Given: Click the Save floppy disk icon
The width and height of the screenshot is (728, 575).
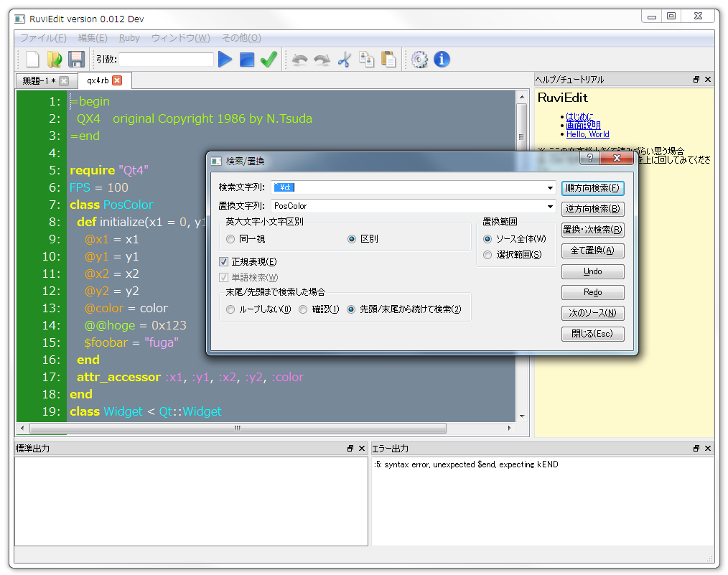Looking at the screenshot, I should [x=77, y=60].
